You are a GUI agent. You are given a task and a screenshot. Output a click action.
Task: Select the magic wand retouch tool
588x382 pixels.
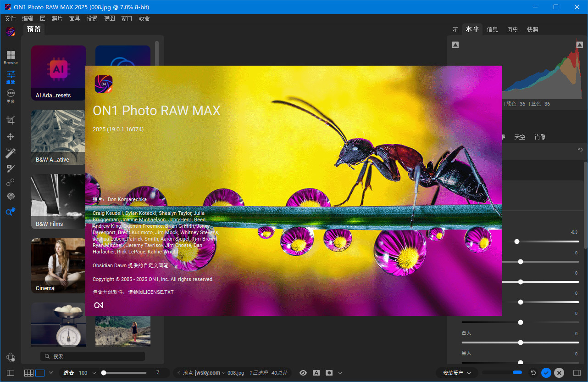(x=11, y=152)
